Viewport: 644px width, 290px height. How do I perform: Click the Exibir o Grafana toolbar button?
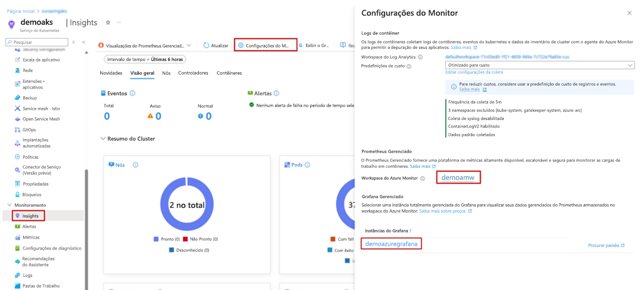click(x=314, y=45)
